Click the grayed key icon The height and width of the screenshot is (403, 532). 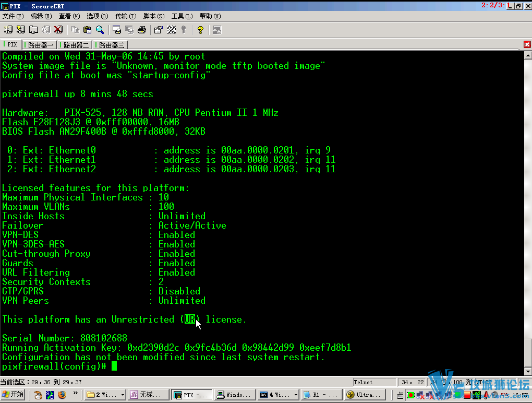click(184, 30)
